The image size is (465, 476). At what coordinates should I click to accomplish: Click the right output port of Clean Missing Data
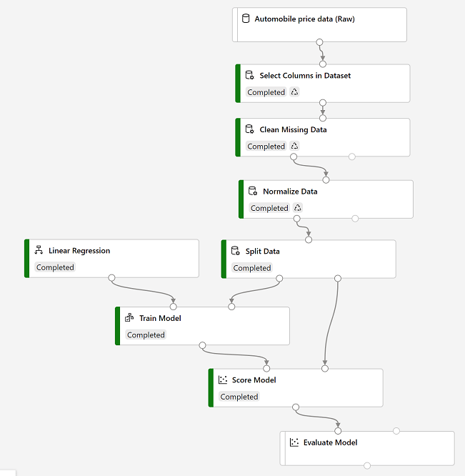click(352, 157)
